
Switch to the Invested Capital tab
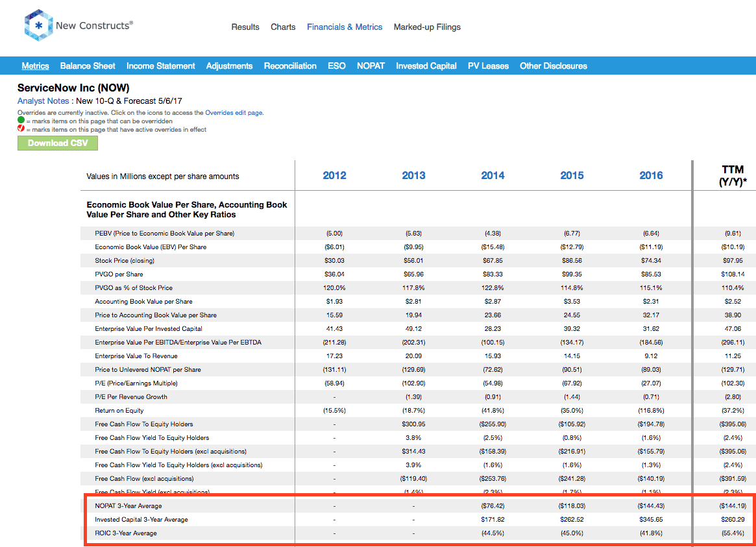[x=426, y=66]
